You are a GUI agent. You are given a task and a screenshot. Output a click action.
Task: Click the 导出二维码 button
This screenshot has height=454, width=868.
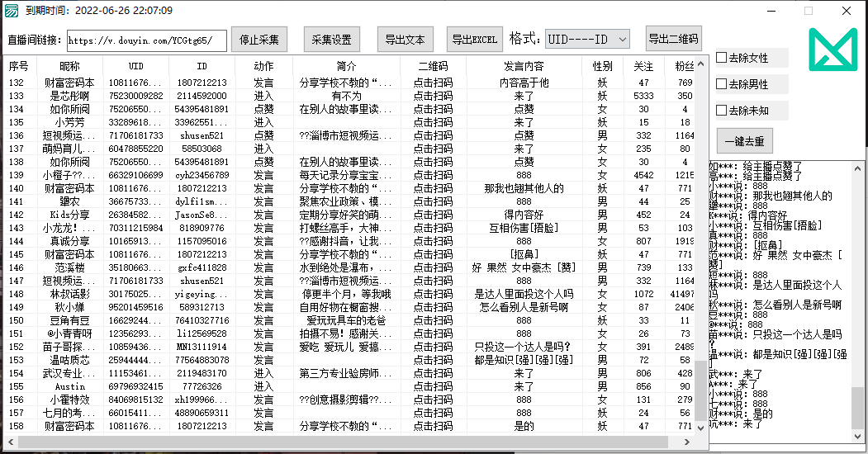point(674,39)
